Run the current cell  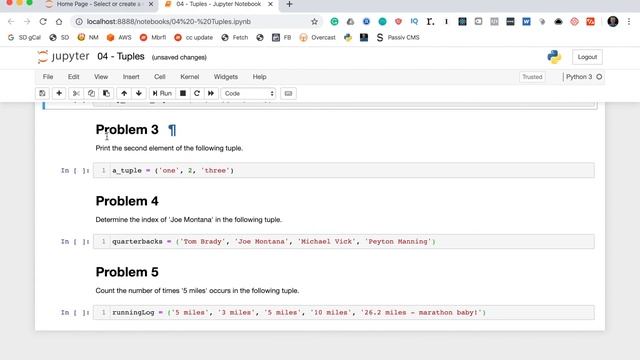coord(162,93)
